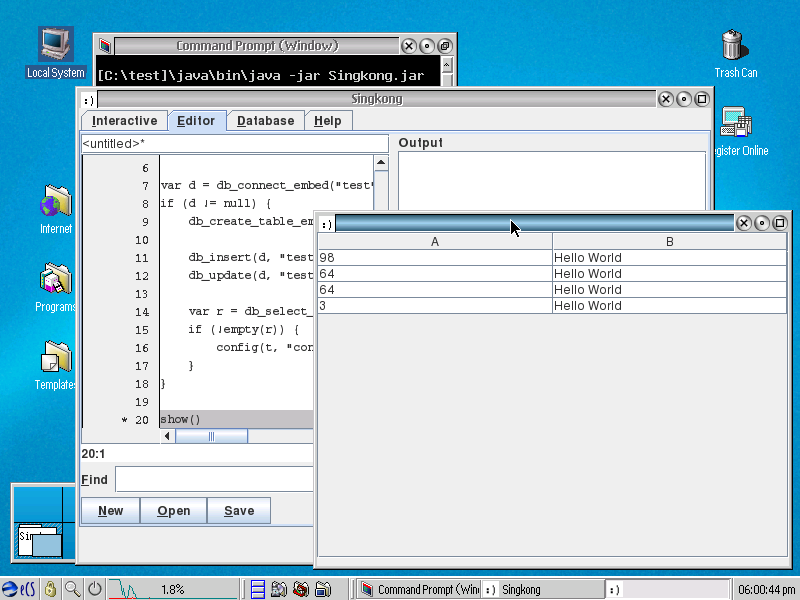Open the Help tab
This screenshot has width=800, height=600.
pyautogui.click(x=327, y=121)
